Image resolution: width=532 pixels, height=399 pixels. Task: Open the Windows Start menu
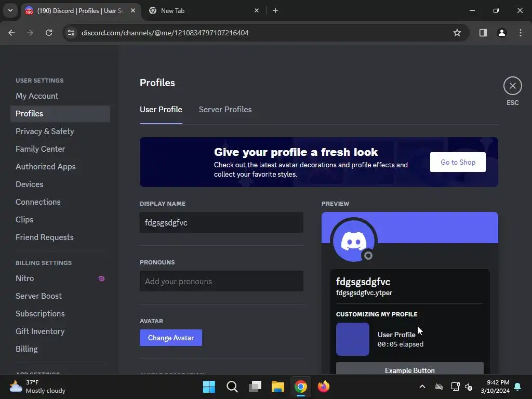[209, 387]
